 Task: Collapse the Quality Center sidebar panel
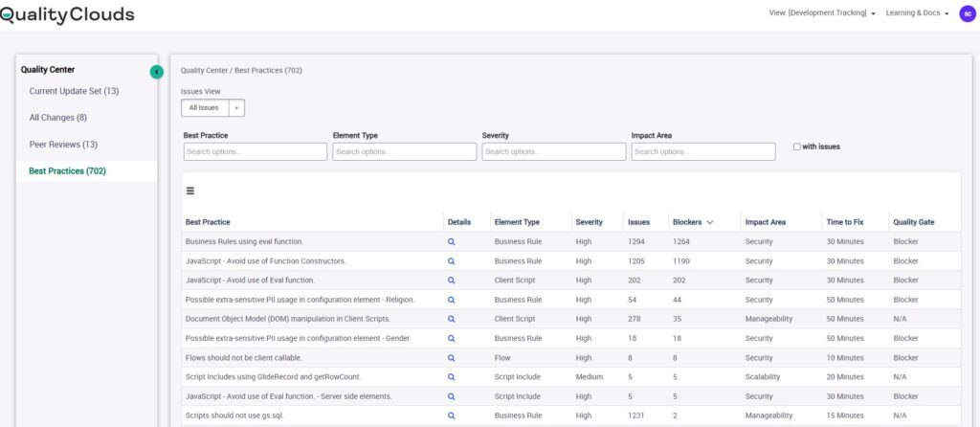157,72
